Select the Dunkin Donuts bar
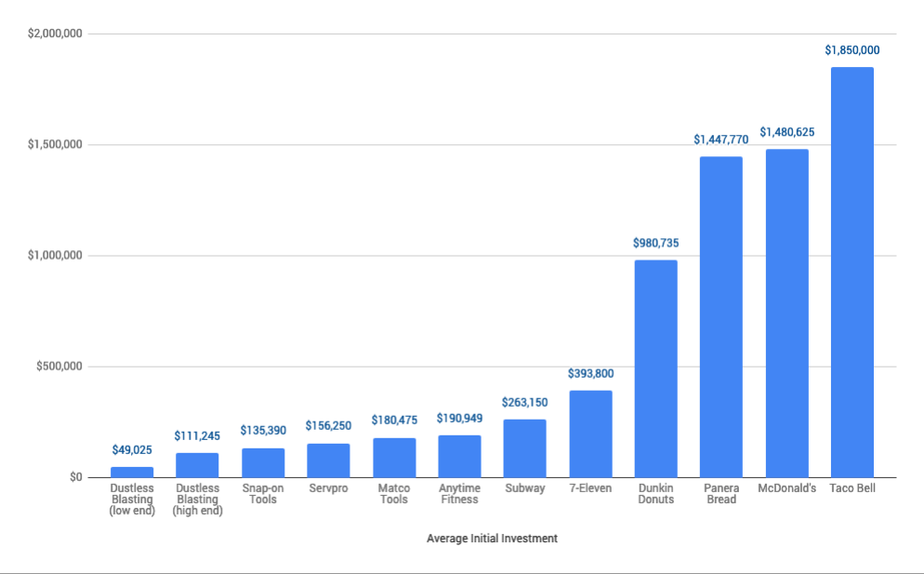This screenshot has width=924, height=574. point(656,368)
